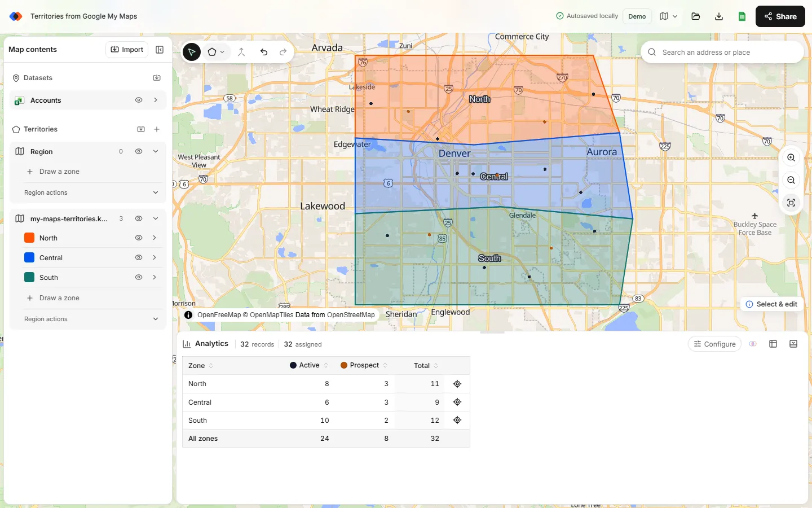Screen dimensions: 812x508
Task: Hide the Central zone
Action: pos(139,257)
